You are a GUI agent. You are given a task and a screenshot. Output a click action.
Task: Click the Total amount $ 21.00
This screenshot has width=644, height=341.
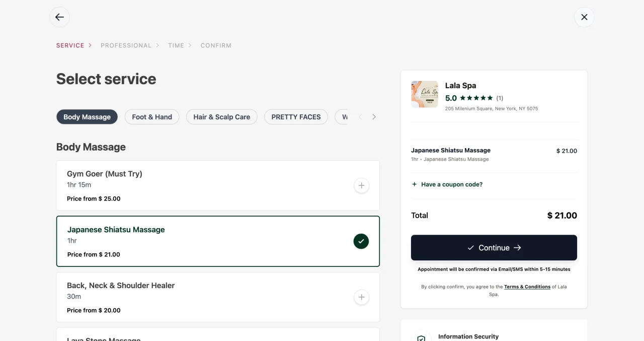pos(562,216)
